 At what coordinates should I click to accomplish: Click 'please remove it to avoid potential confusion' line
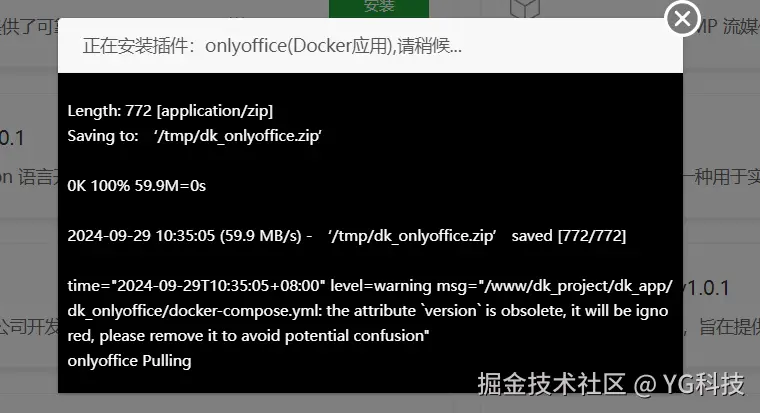tap(248, 336)
